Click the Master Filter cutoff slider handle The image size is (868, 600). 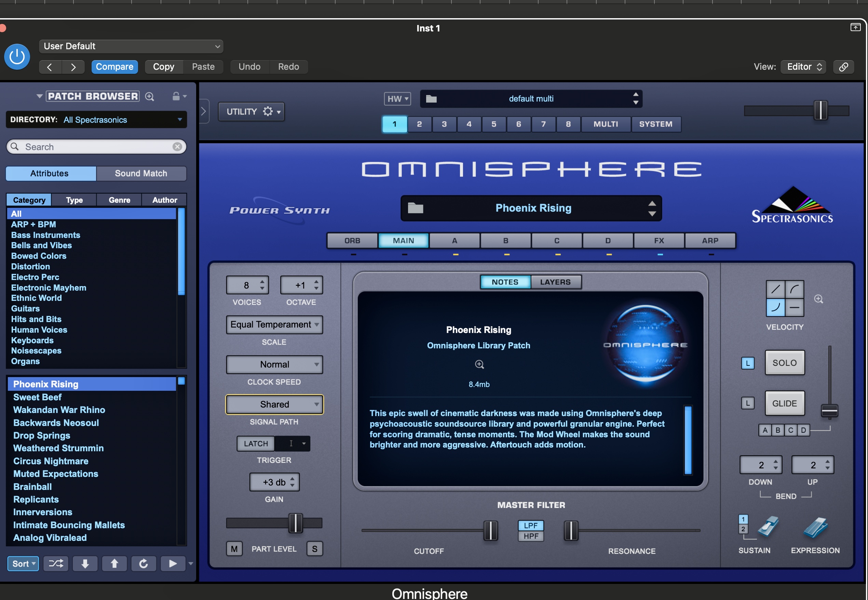[490, 531]
